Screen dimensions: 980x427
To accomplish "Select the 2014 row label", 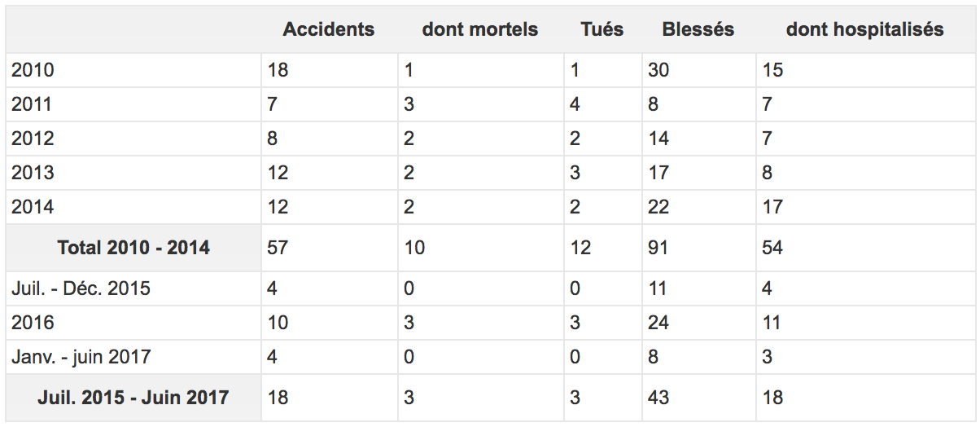I will (x=33, y=207).
